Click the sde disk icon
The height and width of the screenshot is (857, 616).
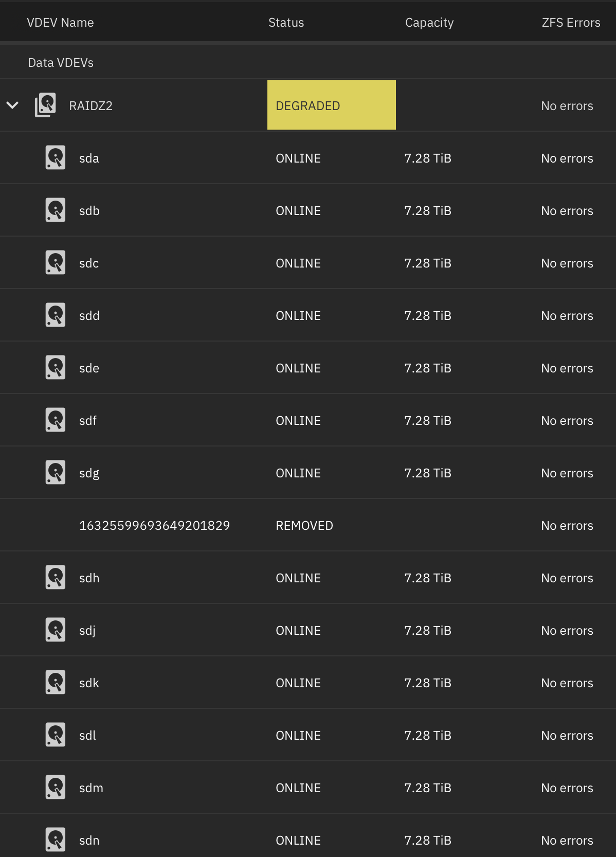pyautogui.click(x=56, y=368)
